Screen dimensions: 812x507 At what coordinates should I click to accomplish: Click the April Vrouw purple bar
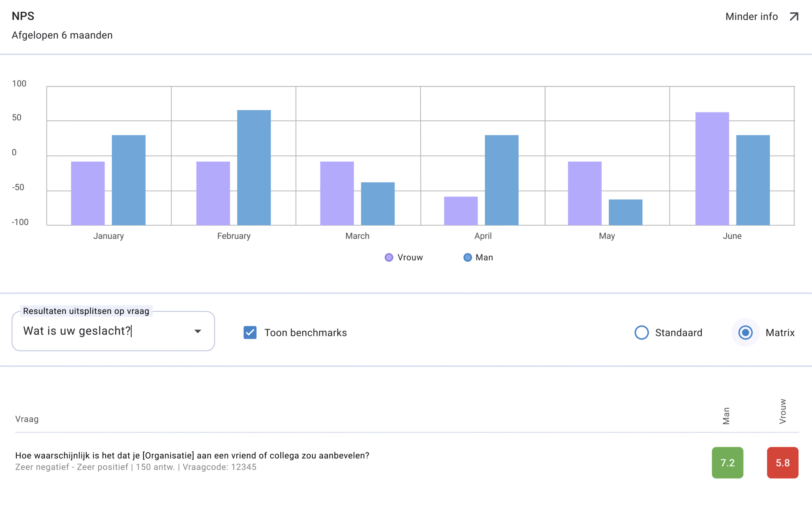coord(461,211)
